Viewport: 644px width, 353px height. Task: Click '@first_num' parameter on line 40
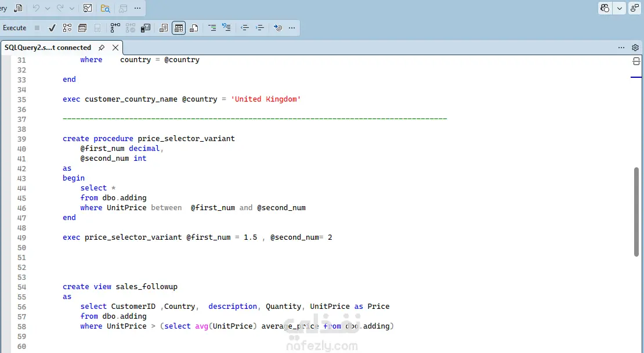(102, 149)
